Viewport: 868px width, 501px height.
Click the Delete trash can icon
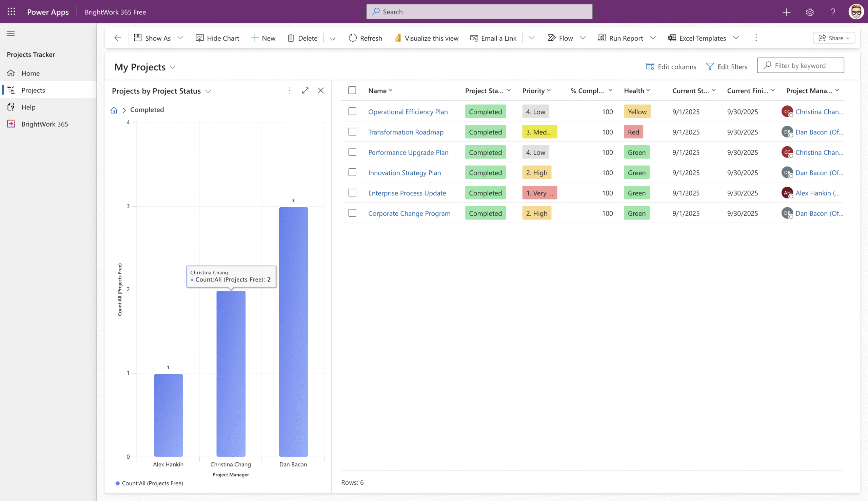pos(291,38)
